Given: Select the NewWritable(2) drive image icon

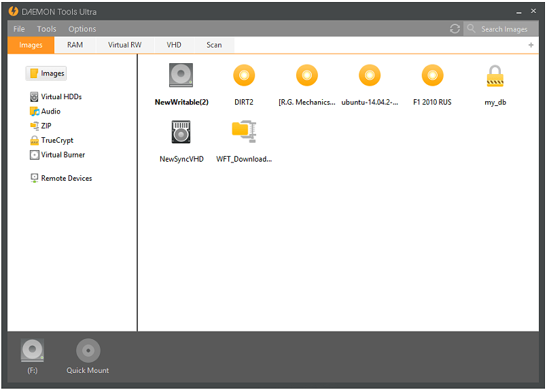Looking at the screenshot, I should click(x=181, y=75).
